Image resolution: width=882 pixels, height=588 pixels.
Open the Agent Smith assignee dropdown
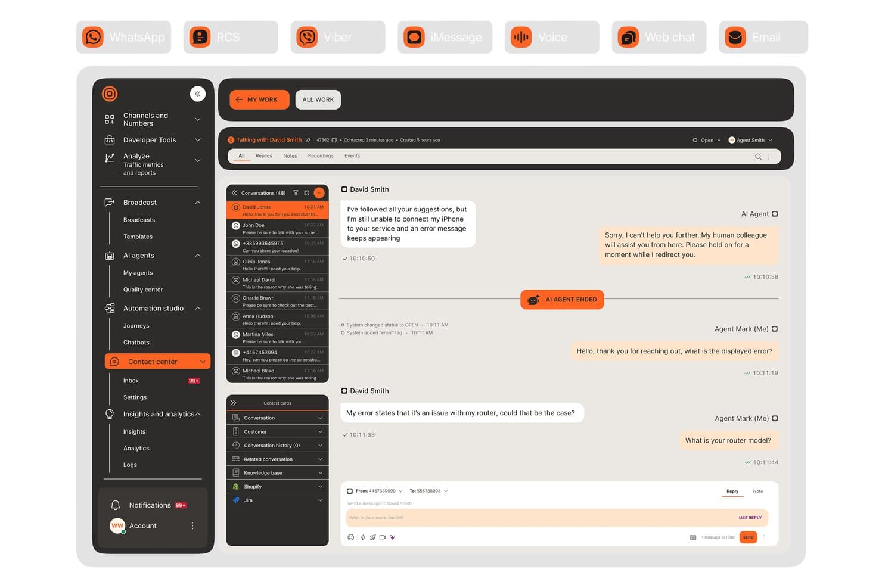pyautogui.click(x=750, y=140)
